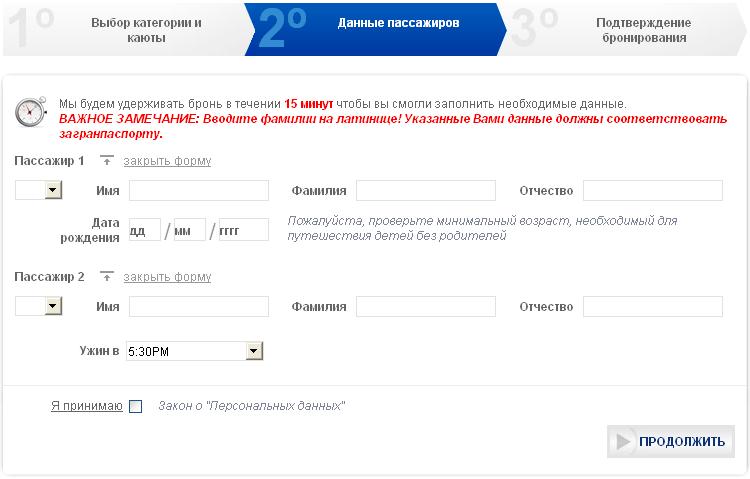This screenshot has height=479, width=750.
Task: Open the title dropdown for Пассажир 2
Action: click(39, 306)
